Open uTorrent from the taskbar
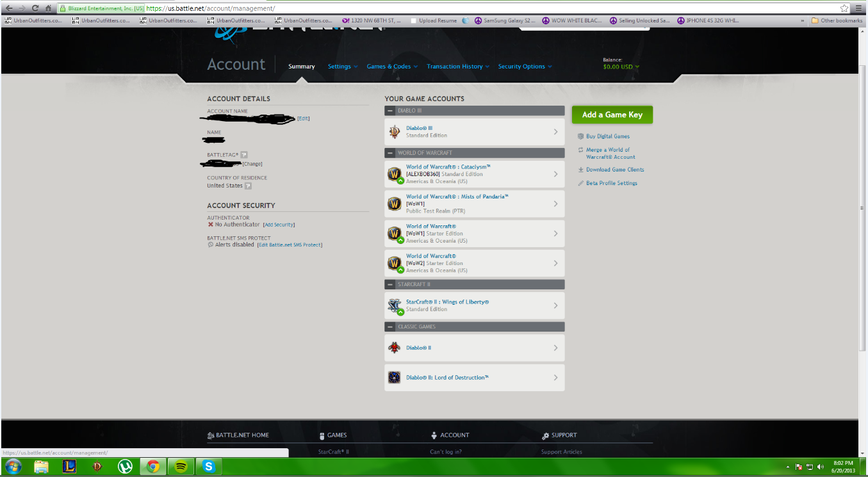 coord(125,467)
